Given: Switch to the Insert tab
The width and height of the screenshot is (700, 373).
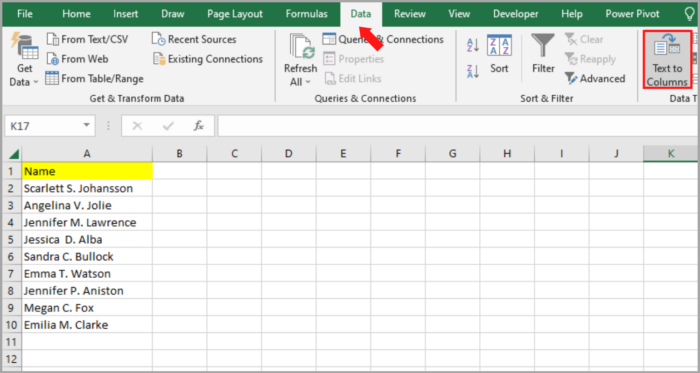Looking at the screenshot, I should [125, 14].
